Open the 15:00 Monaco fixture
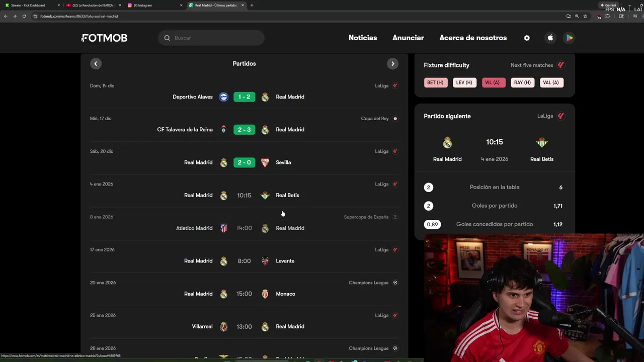644x362 pixels. (x=244, y=294)
